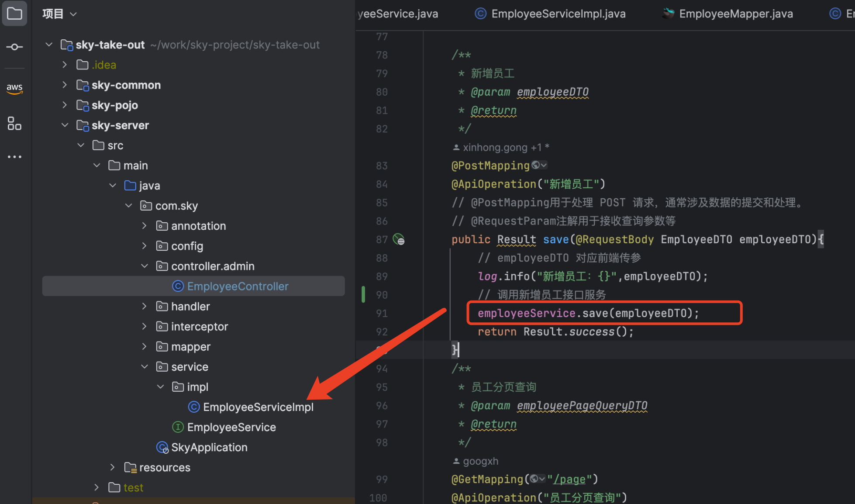855x504 pixels.
Task: Collapse the main folder
Action: click(x=97, y=165)
